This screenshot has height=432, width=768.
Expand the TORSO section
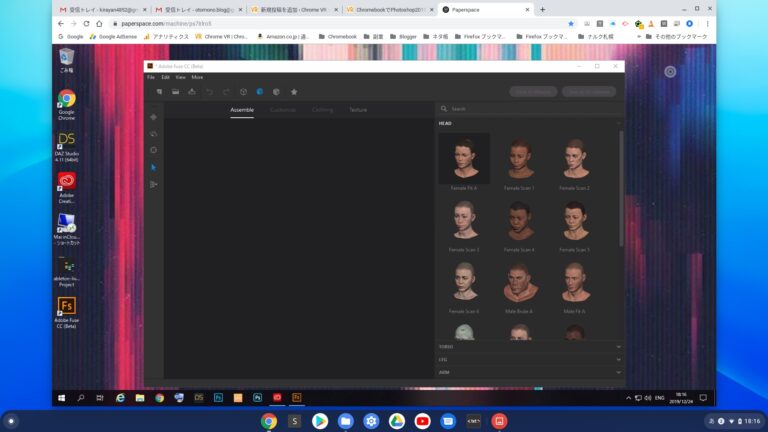point(529,346)
